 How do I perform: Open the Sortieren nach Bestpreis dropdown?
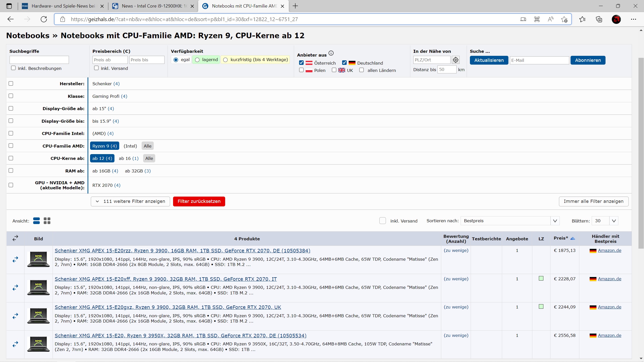tap(510, 221)
